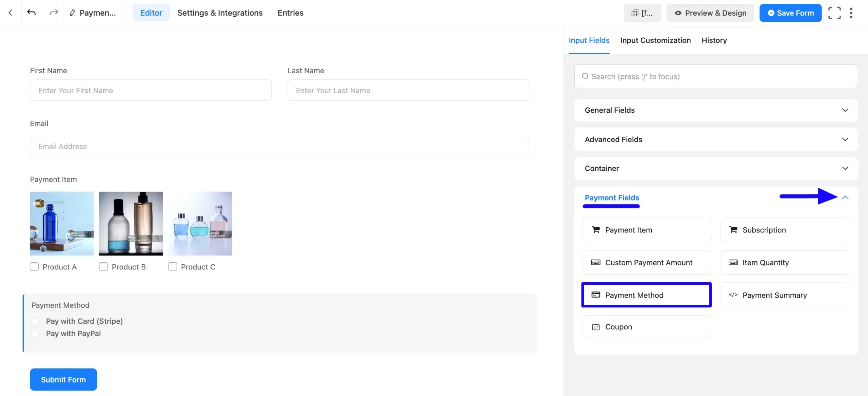Edit the form title with the pencil icon
This screenshot has width=868, height=396.
(73, 13)
